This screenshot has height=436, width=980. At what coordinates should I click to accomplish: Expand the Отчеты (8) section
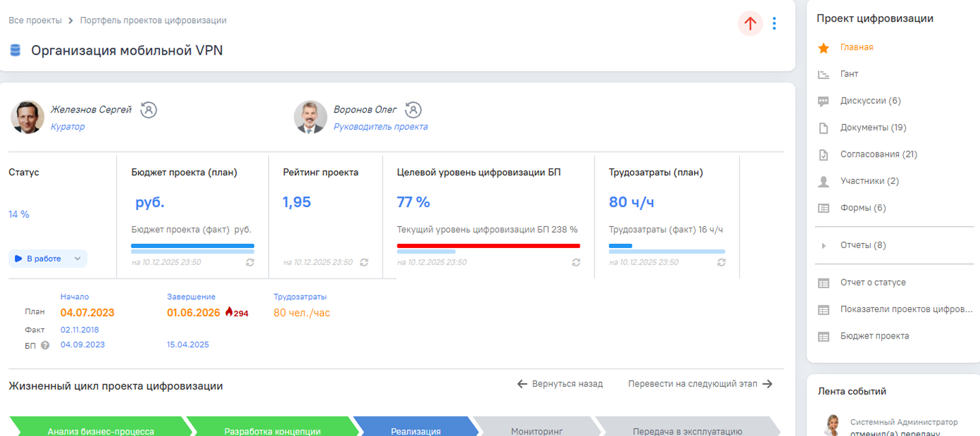click(823, 245)
